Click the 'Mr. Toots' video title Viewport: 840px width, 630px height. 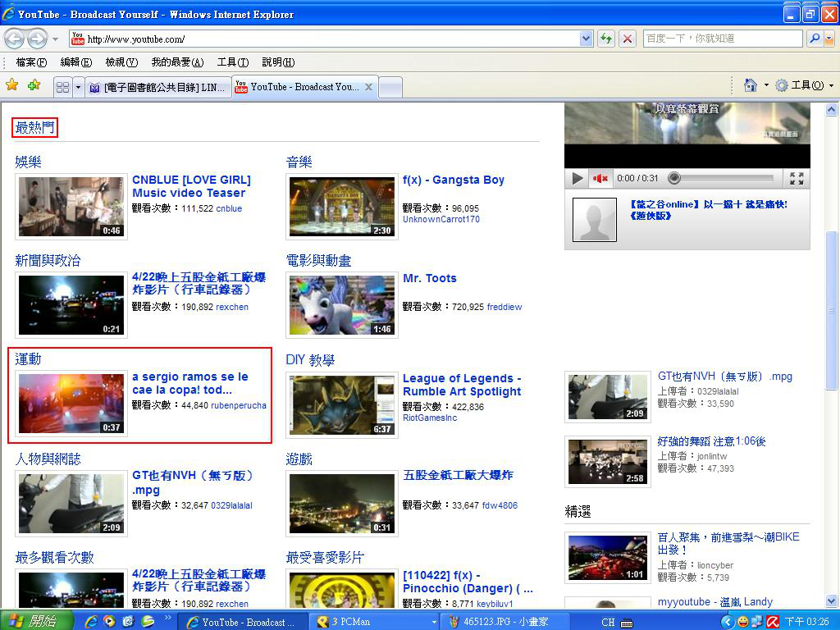click(429, 278)
